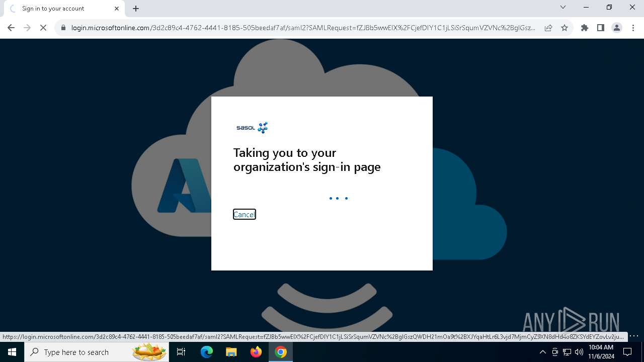Open the Chrome profile avatar menu
The width and height of the screenshot is (644, 362).
(x=617, y=28)
